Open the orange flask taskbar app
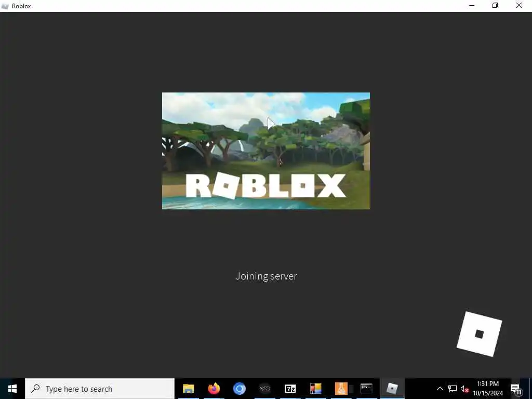The height and width of the screenshot is (399, 532). 341,389
